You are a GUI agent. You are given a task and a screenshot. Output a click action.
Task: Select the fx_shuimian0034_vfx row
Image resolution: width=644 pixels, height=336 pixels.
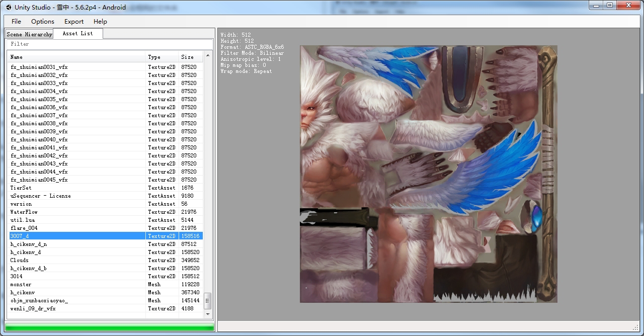pyautogui.click(x=106, y=91)
